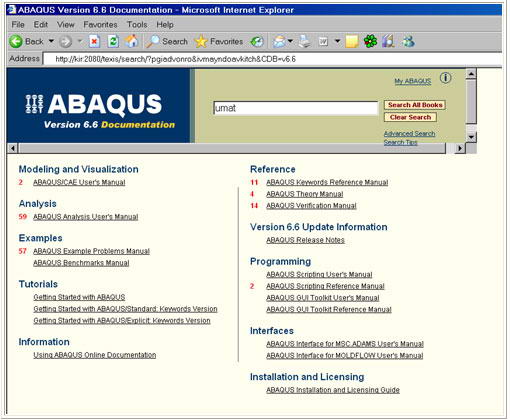Screen dimensions: 510x420
Task: Click the info icon beside My ABAQUS
Action: pos(446,78)
